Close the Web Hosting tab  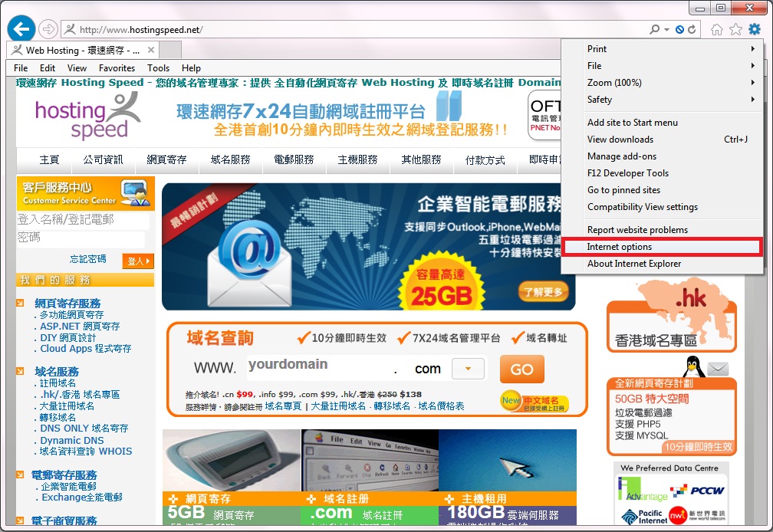pyautogui.click(x=151, y=50)
